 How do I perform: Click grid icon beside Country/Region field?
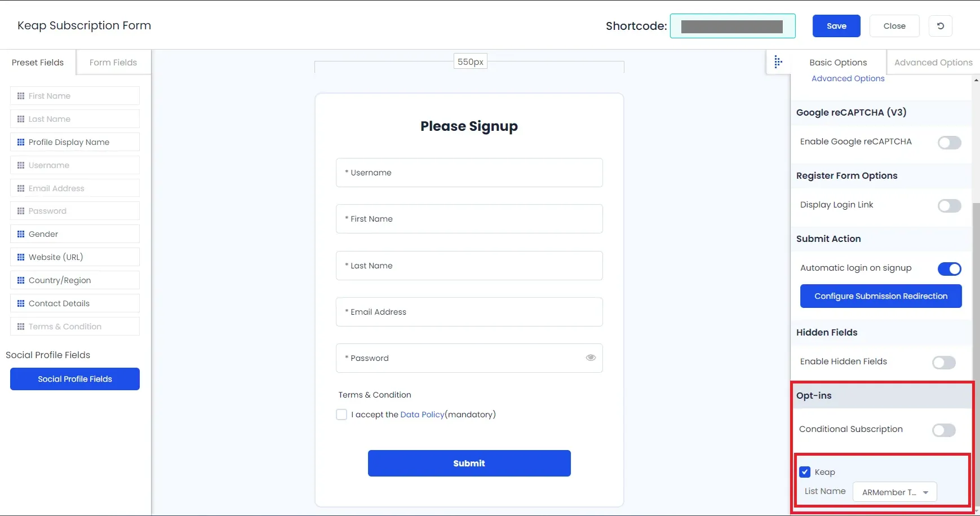coord(21,280)
